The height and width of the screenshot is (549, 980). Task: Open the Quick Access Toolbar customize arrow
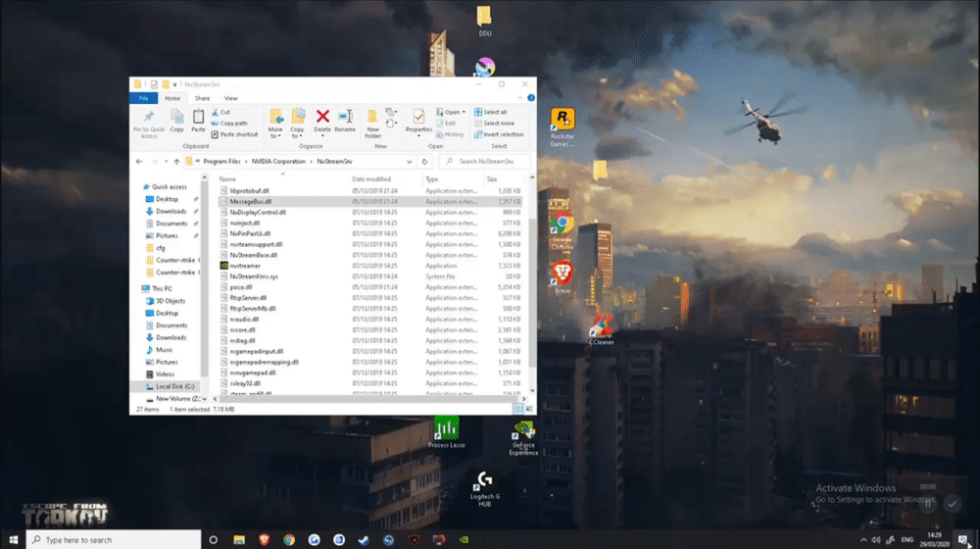point(175,84)
